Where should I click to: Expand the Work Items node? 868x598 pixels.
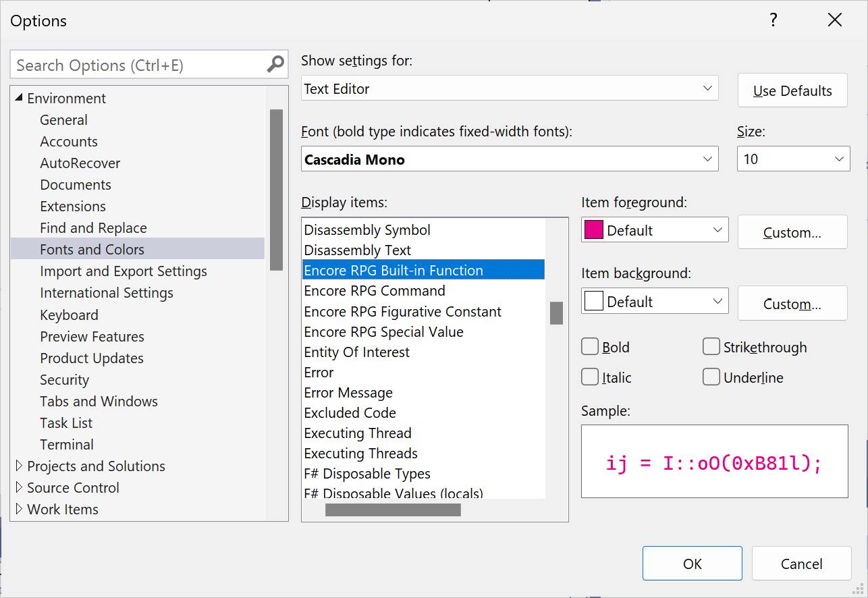[x=19, y=509]
